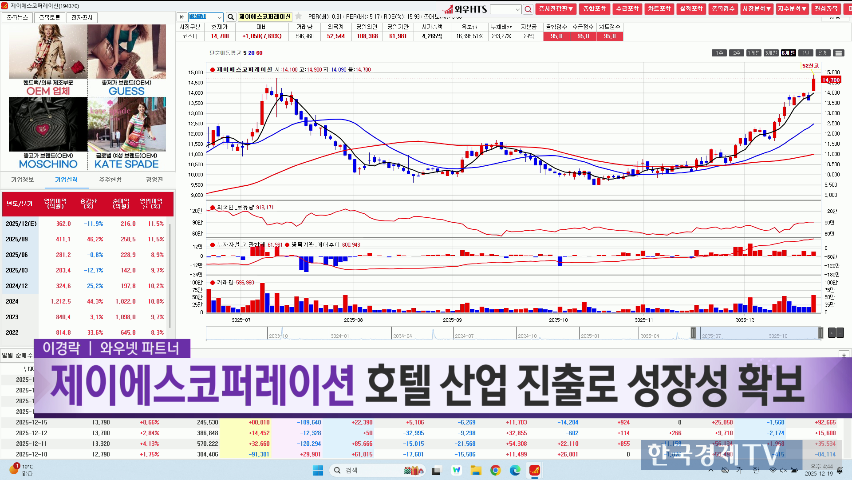The image size is (852, 480).
Task: Toggle the favorite star next to stock name
Action: [x=296, y=17]
